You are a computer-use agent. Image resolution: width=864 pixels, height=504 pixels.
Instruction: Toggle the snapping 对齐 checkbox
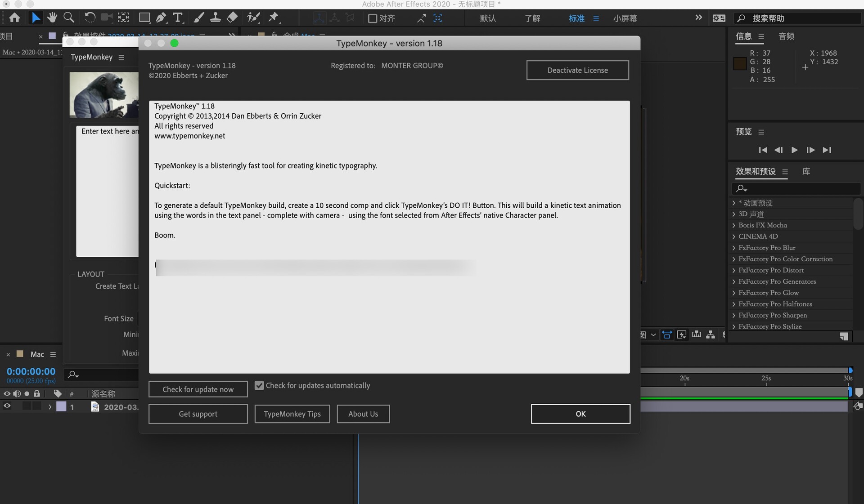(x=373, y=18)
